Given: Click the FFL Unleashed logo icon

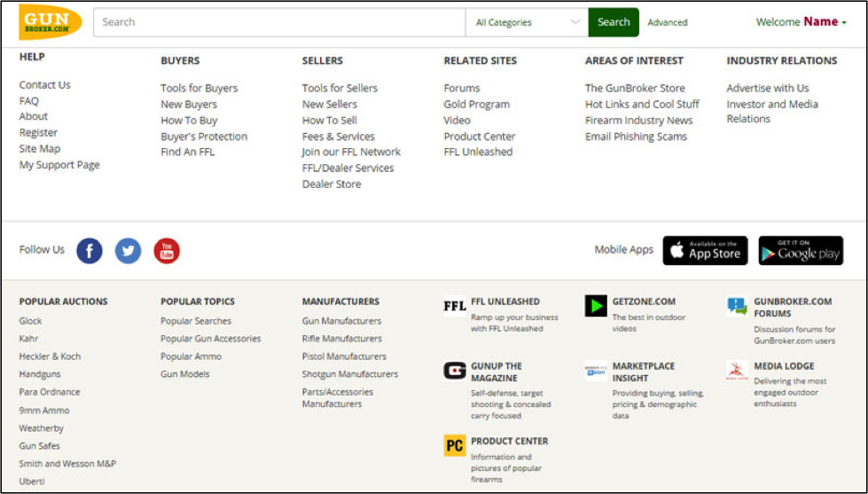Looking at the screenshot, I should 455,306.
